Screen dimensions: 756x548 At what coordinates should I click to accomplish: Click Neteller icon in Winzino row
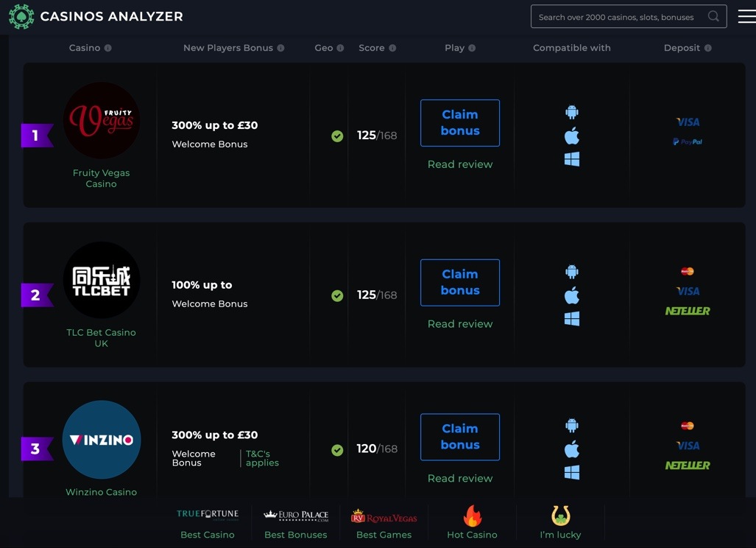point(688,466)
